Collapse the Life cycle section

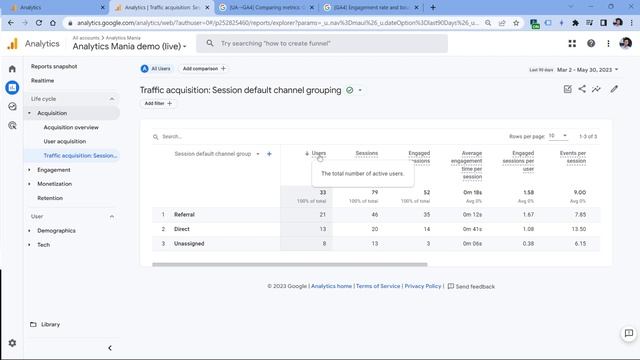tap(112, 99)
